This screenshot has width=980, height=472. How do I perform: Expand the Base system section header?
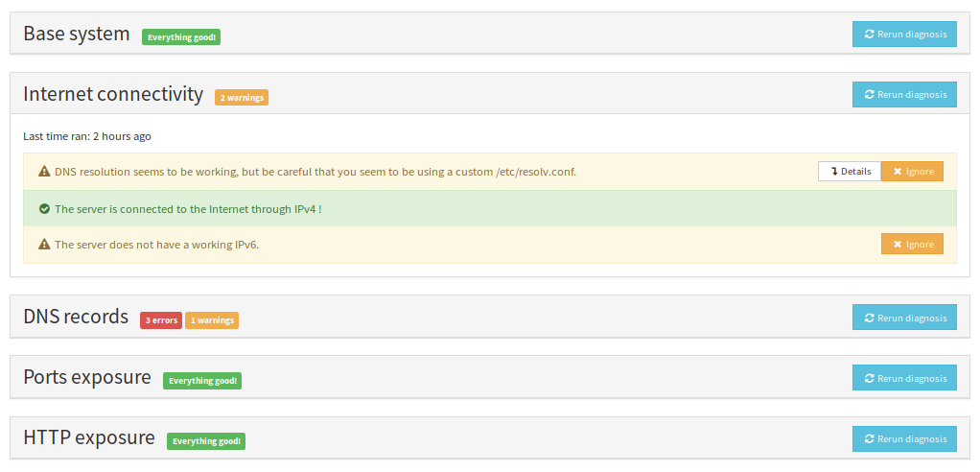click(77, 35)
